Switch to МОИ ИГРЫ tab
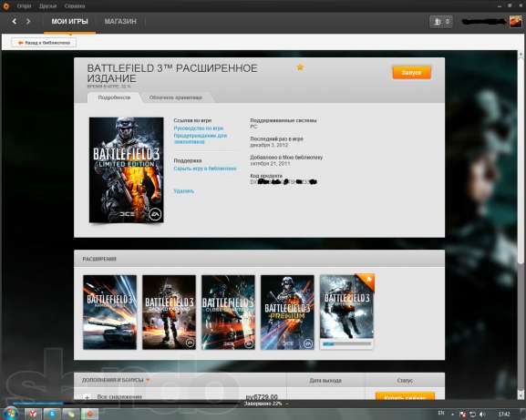This screenshot has width=526, height=420. coord(69,22)
